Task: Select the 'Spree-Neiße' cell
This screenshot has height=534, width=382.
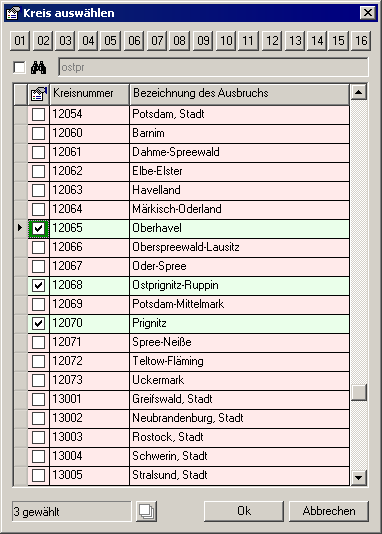Action: click(239, 343)
